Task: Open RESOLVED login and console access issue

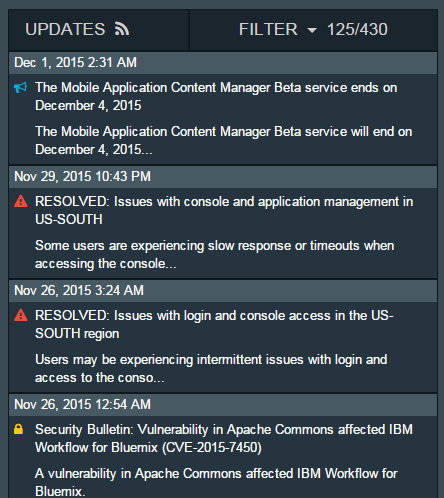Action: pyautogui.click(x=214, y=324)
